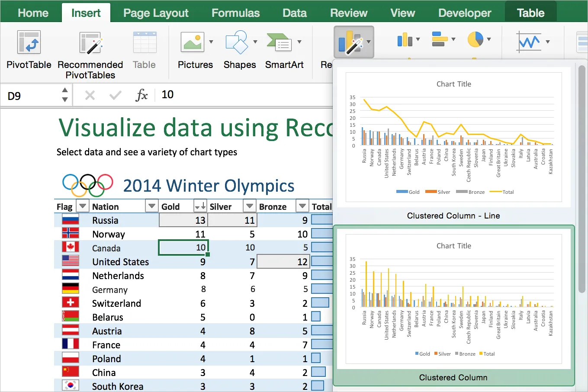Open the pie chart icon
Viewport: 588px width, 392px height.
click(476, 39)
